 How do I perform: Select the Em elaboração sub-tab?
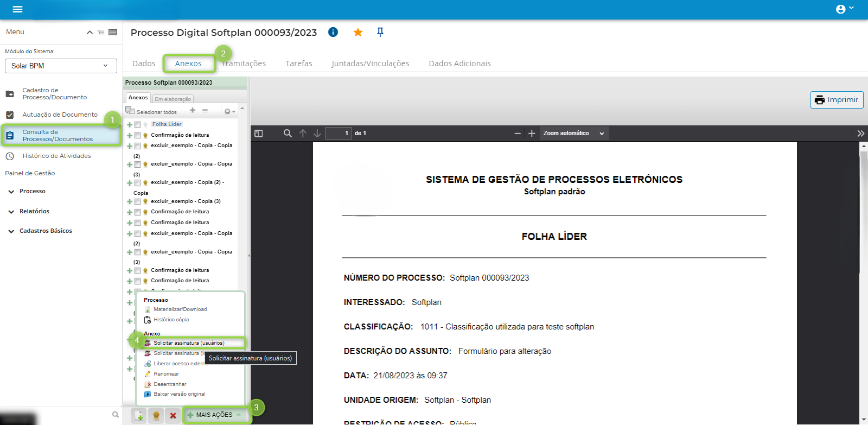click(x=173, y=99)
